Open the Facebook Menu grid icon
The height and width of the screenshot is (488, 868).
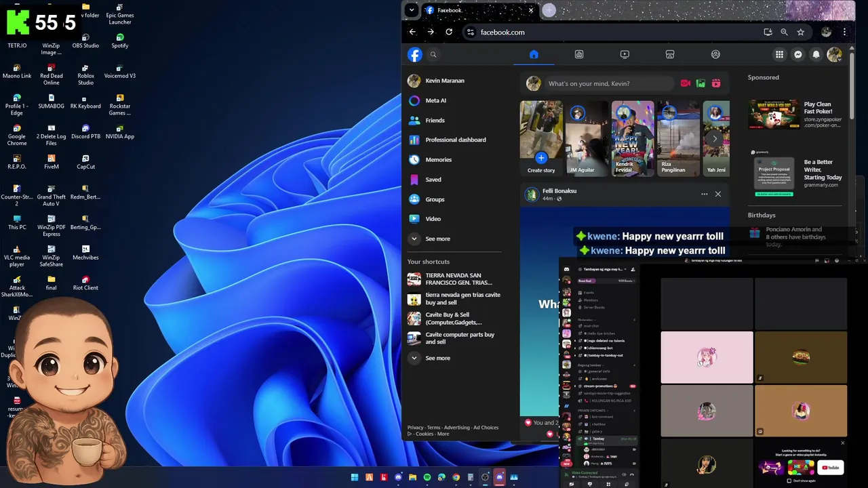780,55
